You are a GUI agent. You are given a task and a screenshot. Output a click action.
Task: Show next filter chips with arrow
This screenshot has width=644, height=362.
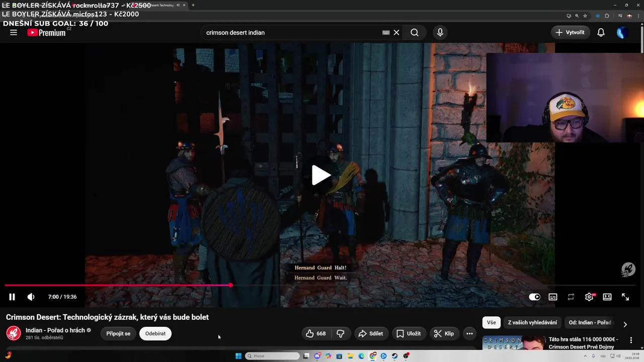pyautogui.click(x=625, y=324)
